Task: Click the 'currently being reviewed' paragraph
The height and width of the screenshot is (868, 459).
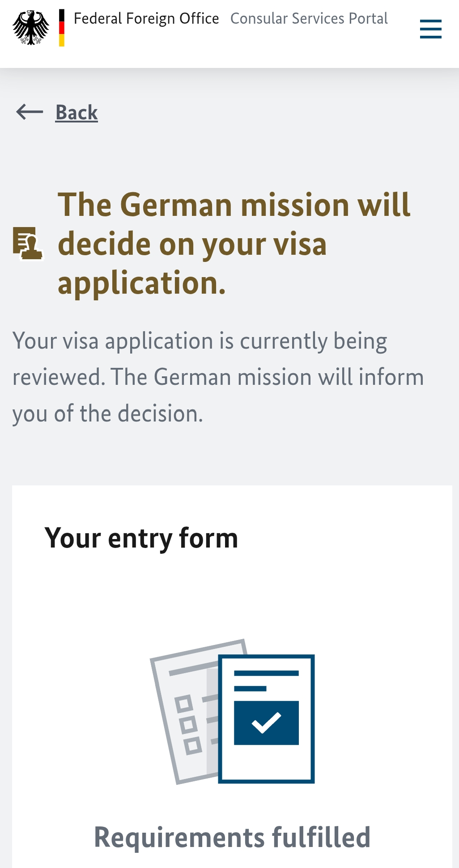Action: [x=218, y=377]
